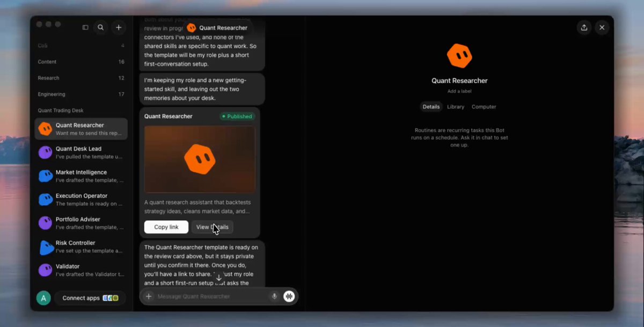The image size is (644, 327).
Task: Open search with the magnifier icon
Action: pos(101,27)
